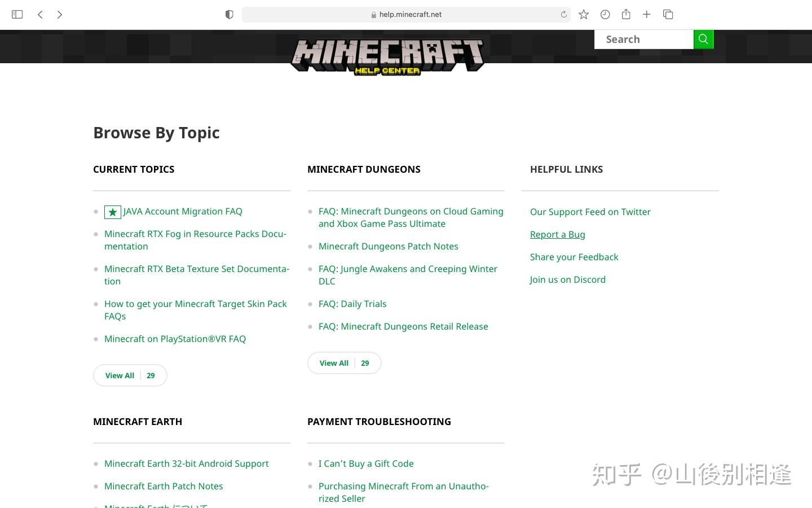This screenshot has height=508, width=812.
Task: Show browsing history via the clock icon
Action: (605, 14)
